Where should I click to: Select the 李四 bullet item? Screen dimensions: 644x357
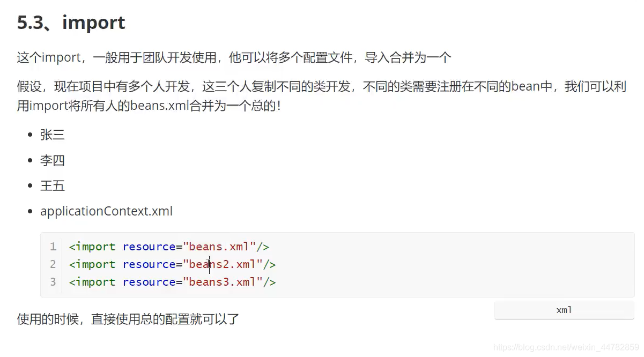coord(53,160)
